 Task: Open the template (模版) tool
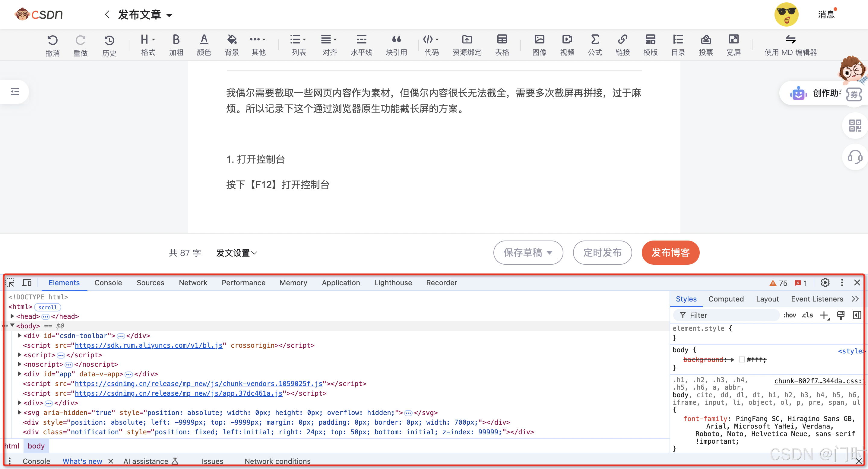[650, 45]
